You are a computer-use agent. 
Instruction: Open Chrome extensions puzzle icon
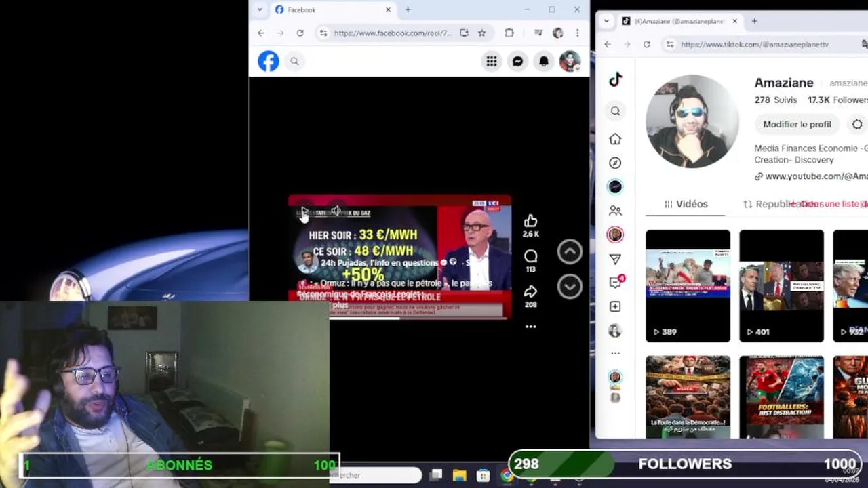(x=509, y=33)
